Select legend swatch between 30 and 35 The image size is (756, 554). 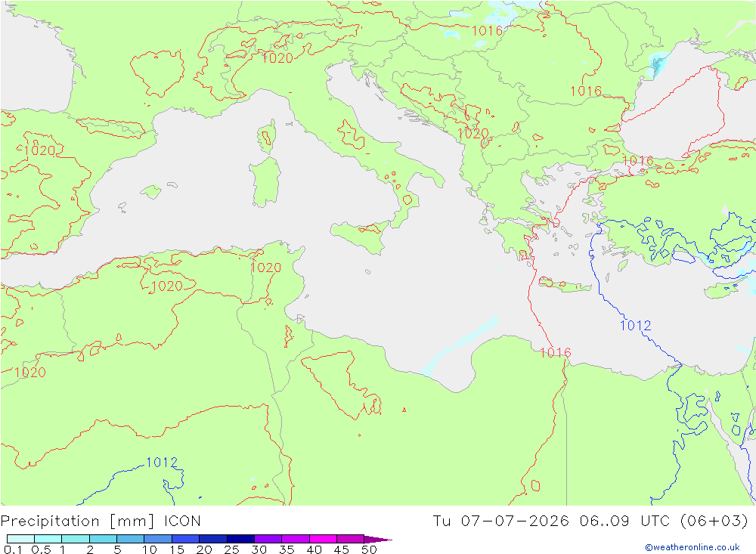tap(268, 539)
